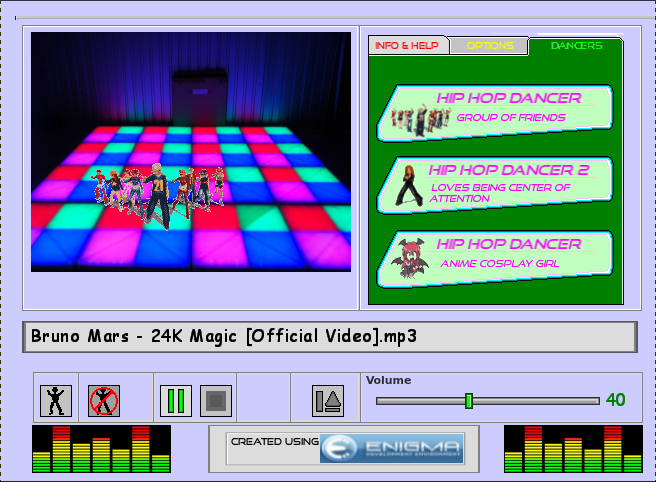
Task: Open a music file with the eject icon
Action: [328, 401]
